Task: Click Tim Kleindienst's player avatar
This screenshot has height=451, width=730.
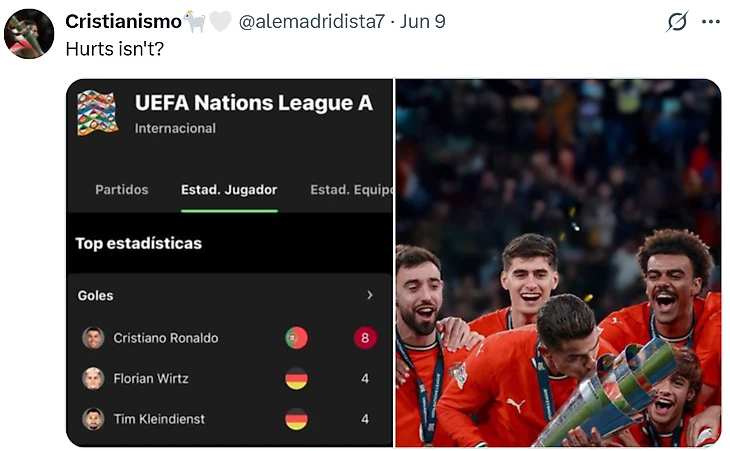Action: [93, 419]
